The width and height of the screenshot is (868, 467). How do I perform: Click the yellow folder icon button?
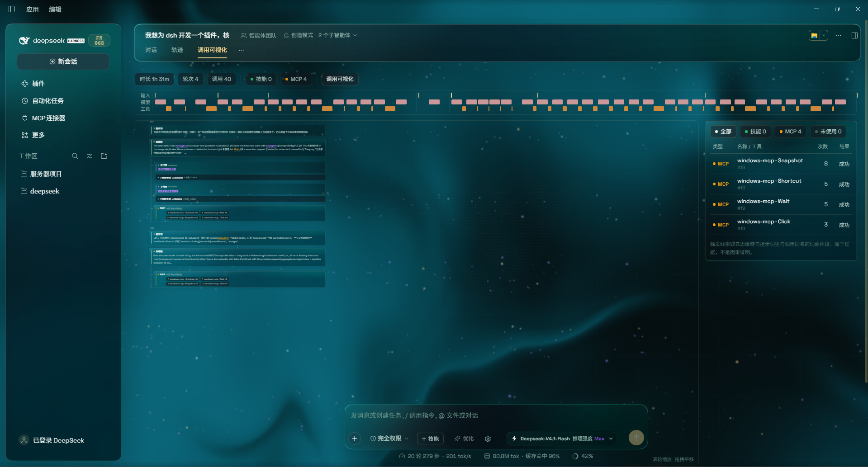(814, 35)
